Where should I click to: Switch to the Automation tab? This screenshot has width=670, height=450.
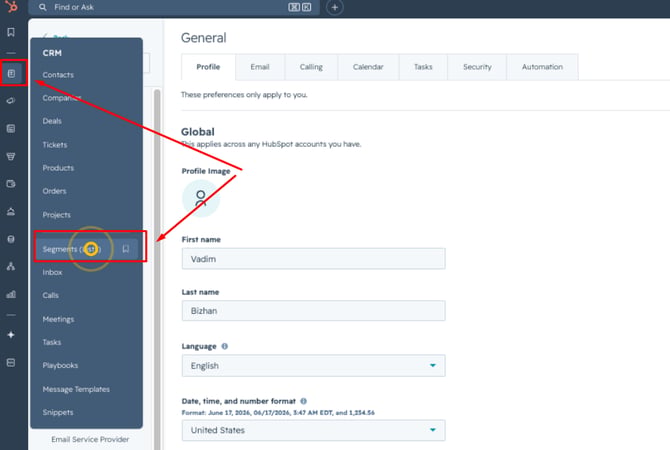[542, 67]
